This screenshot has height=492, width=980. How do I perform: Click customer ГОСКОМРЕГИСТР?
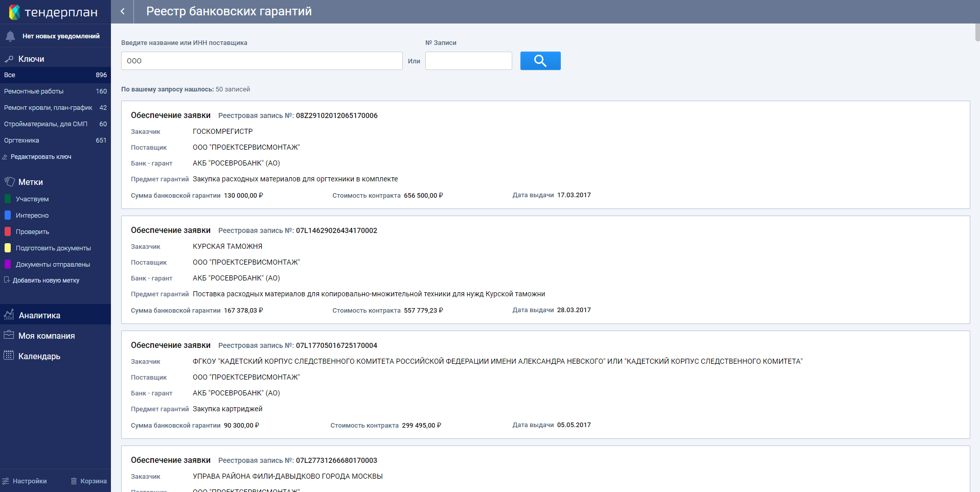pyautogui.click(x=223, y=131)
